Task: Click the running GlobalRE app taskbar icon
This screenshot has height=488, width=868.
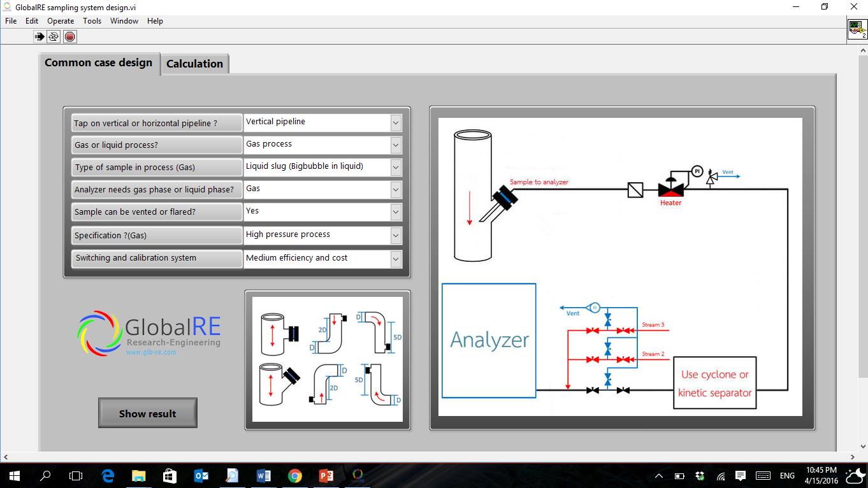Action: pyautogui.click(x=358, y=475)
